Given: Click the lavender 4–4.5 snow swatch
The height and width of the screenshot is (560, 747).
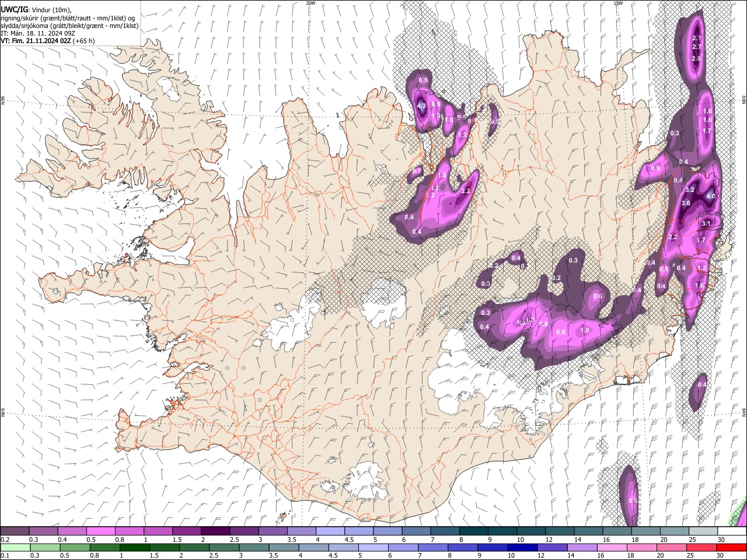Looking at the screenshot, I should pyautogui.click(x=330, y=531).
